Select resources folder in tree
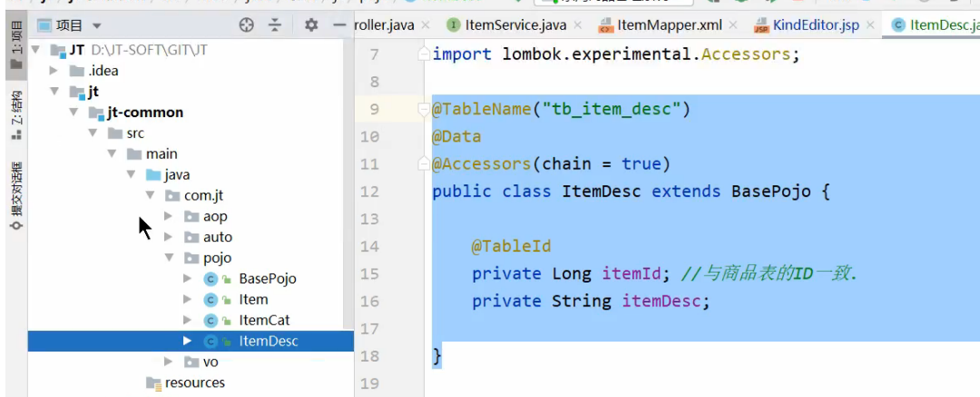The width and height of the screenshot is (980, 397). [x=195, y=382]
